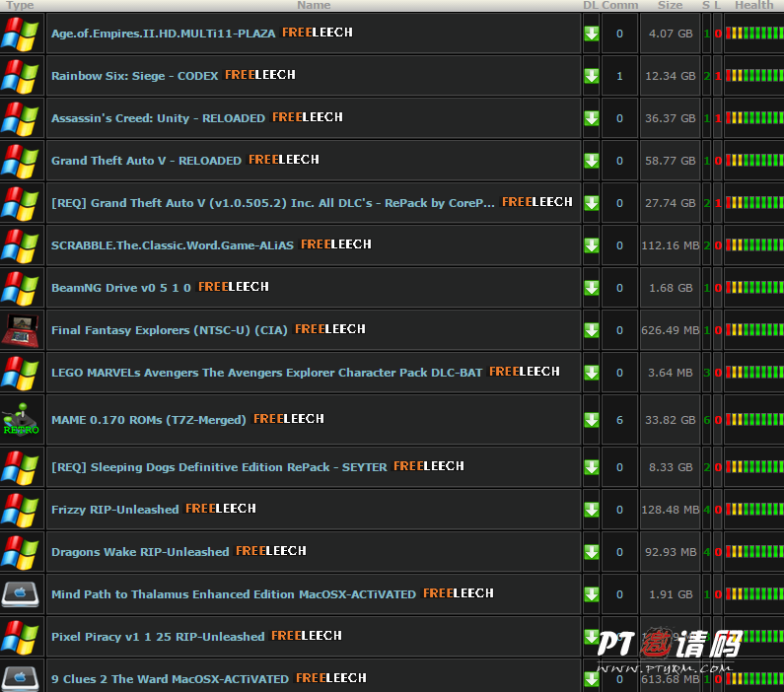784x692 pixels.
Task: Click the 3.64 MB size cell
Action: (671, 373)
